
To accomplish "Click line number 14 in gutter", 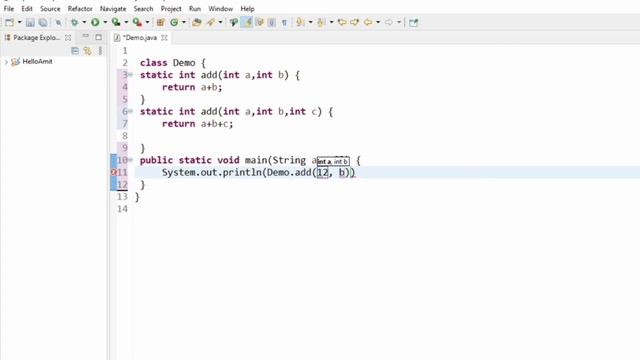I will point(122,209).
